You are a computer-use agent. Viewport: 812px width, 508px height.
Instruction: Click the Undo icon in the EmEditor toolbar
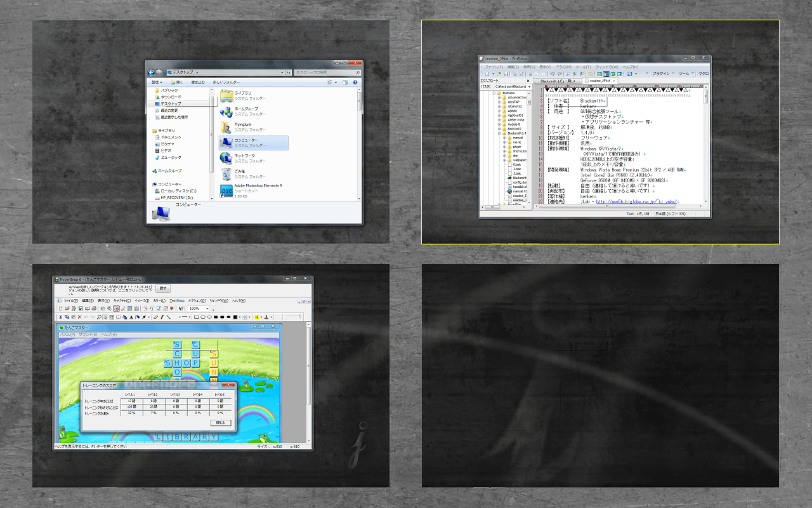[x=552, y=74]
